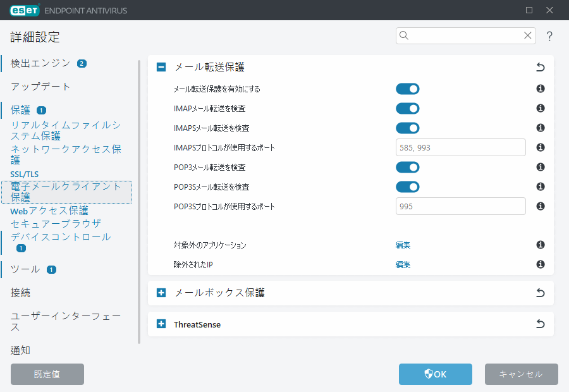569x392 pixels.
Task: Click the revert arrow for メール転送保護
Action: click(x=540, y=66)
